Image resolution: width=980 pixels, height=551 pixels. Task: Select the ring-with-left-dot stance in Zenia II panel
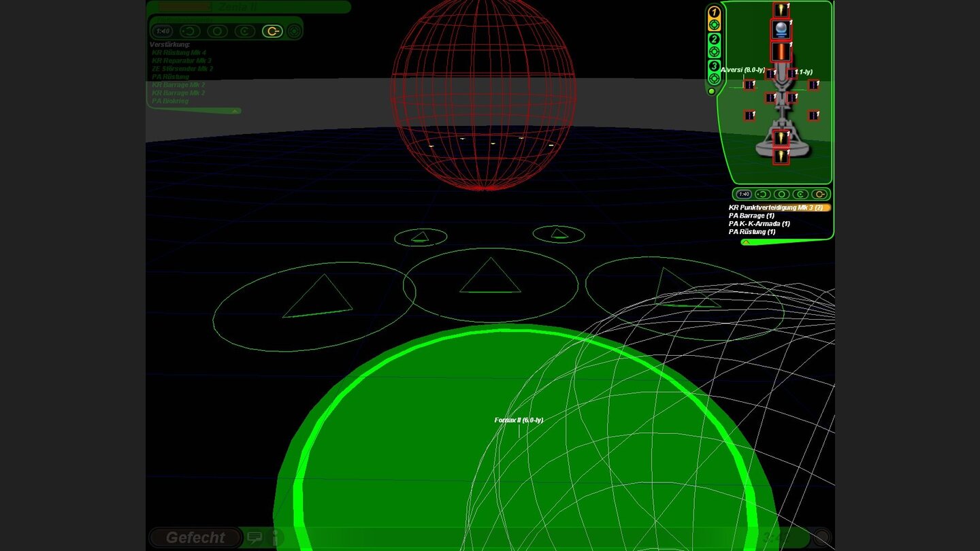click(x=190, y=31)
